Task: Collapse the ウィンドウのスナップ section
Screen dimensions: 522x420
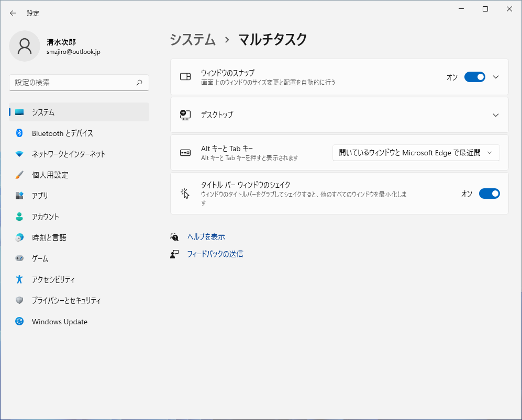Action: [x=495, y=77]
